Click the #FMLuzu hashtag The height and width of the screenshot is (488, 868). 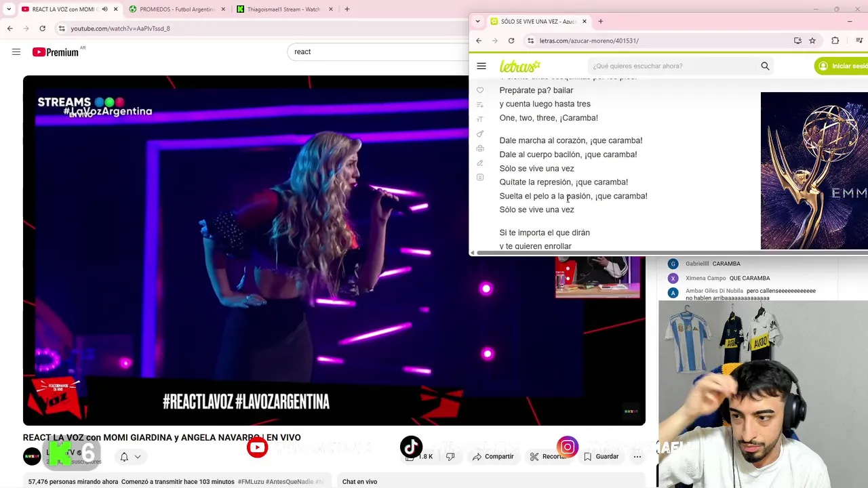(252, 482)
